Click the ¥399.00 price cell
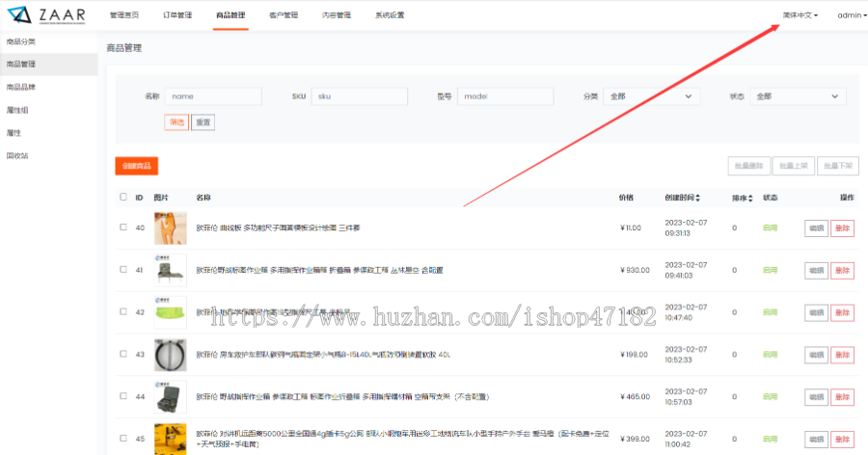 click(635, 439)
